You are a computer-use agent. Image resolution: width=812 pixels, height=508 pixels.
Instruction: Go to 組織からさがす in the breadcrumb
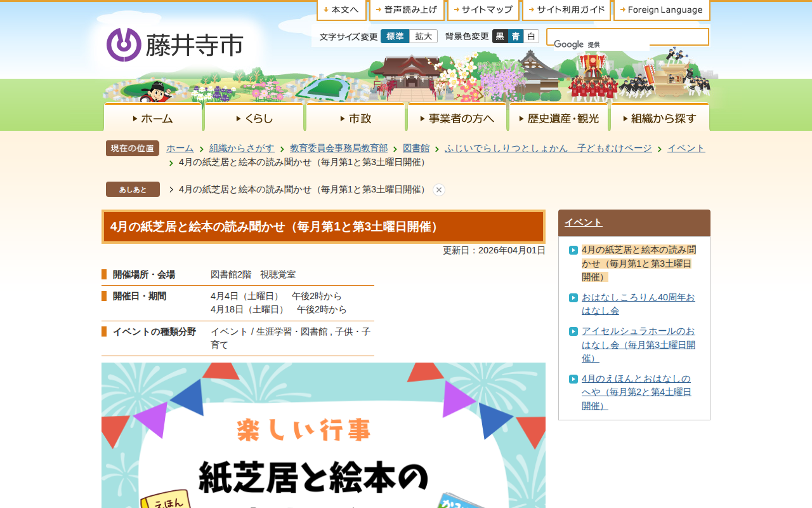pyautogui.click(x=242, y=148)
